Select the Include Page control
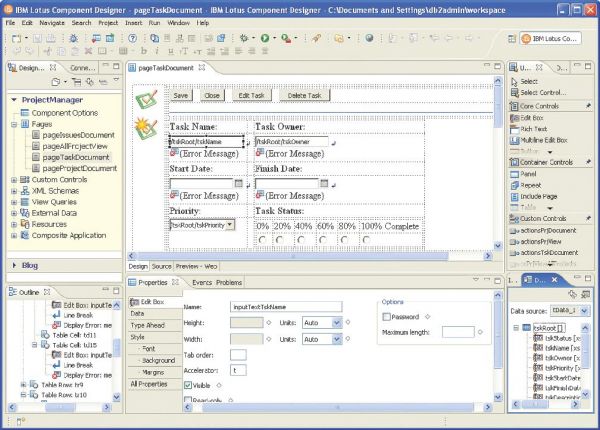The width and height of the screenshot is (600, 430). 534,196
